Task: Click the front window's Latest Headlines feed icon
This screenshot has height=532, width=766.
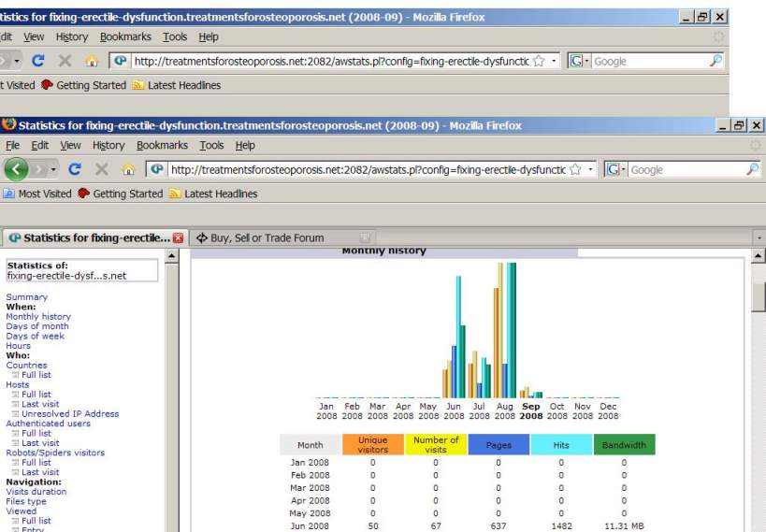Action: pyautogui.click(x=174, y=194)
